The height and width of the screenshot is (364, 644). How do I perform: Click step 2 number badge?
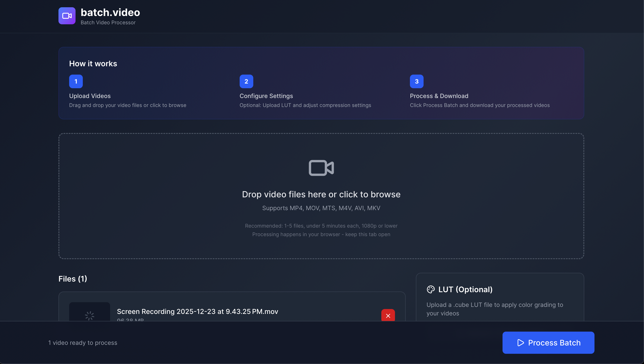[x=246, y=81]
